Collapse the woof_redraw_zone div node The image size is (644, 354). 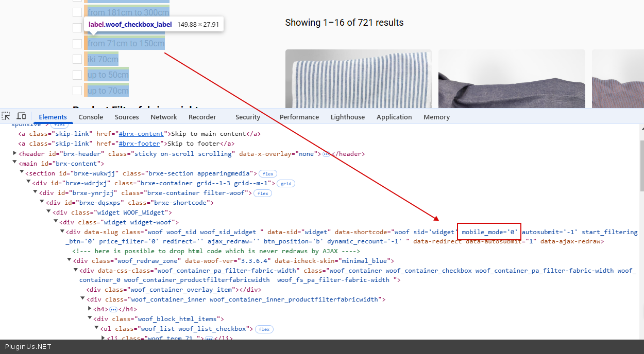coord(69,260)
